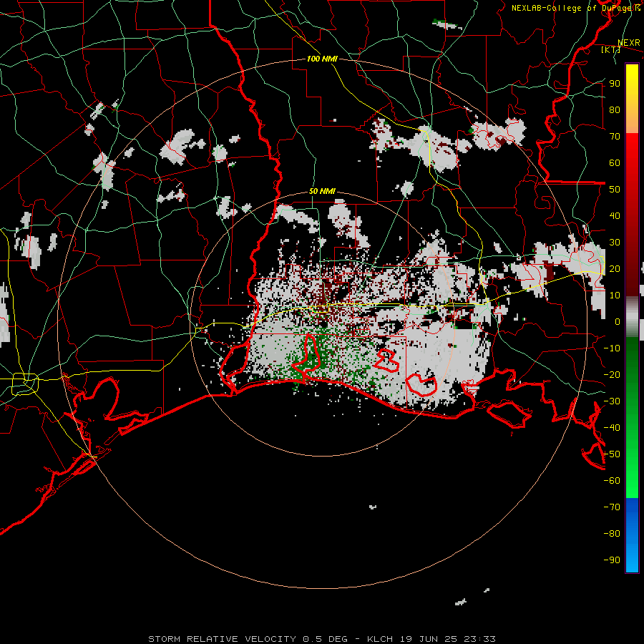Click the -60 value on the velocity scale
The width and height of the screenshot is (644, 644).
pyautogui.click(x=612, y=480)
